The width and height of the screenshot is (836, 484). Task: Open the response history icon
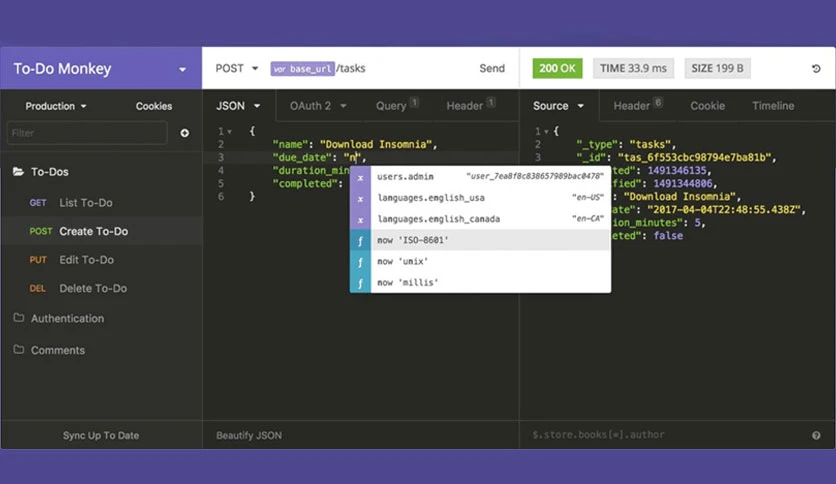pos(816,69)
